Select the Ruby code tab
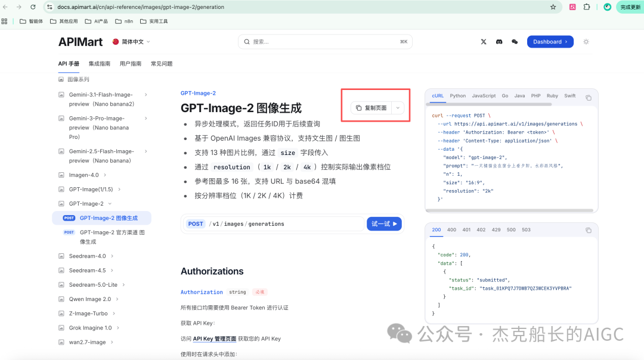 point(552,95)
